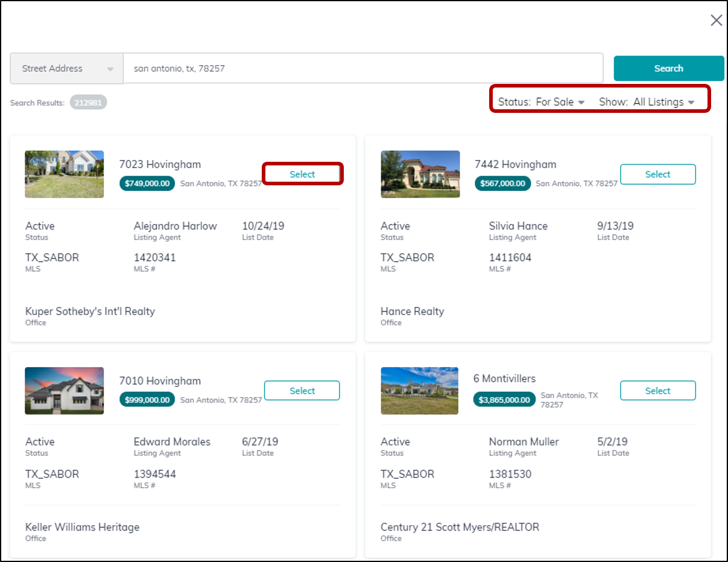Select the 7010 Hovingham listing
728x562 pixels.
pyautogui.click(x=302, y=391)
